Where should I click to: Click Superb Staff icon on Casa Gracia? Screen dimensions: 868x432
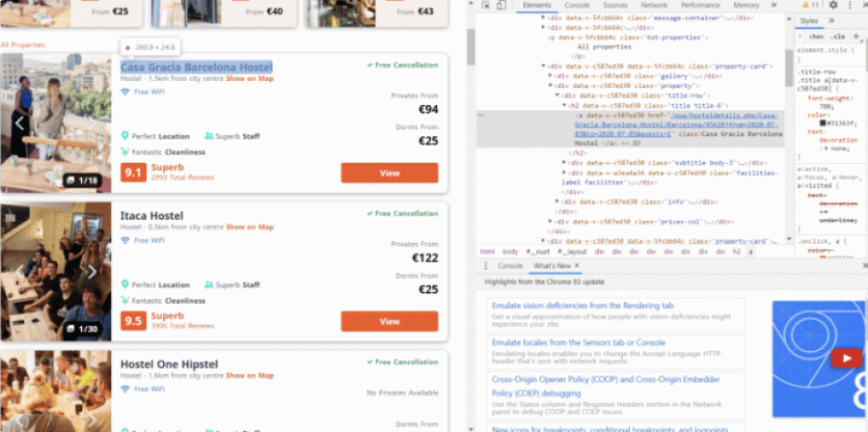[x=208, y=136]
